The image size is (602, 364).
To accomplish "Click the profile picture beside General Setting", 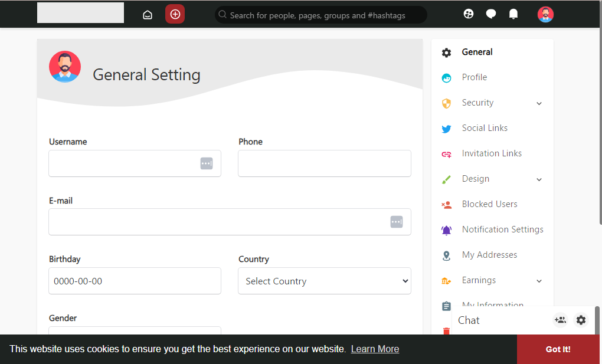I will tap(65, 67).
